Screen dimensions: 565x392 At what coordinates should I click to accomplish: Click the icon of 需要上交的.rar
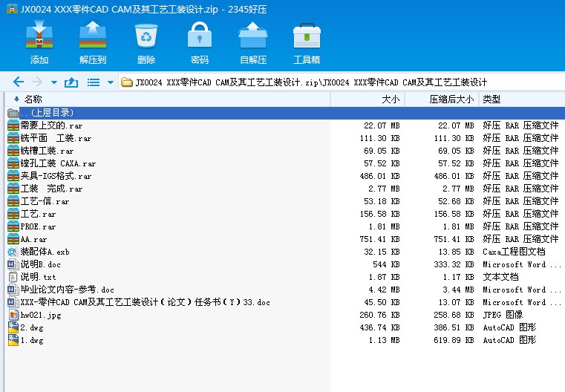coord(13,125)
